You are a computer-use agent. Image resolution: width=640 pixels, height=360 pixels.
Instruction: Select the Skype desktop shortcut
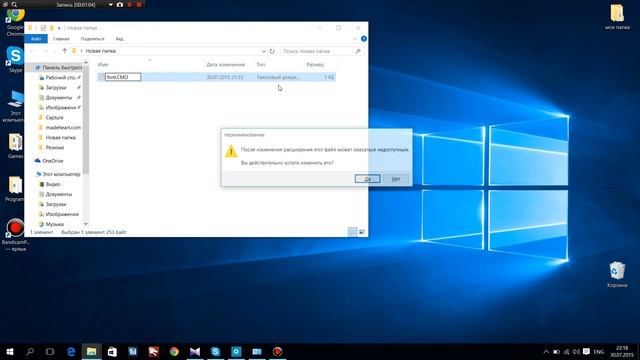(16, 59)
